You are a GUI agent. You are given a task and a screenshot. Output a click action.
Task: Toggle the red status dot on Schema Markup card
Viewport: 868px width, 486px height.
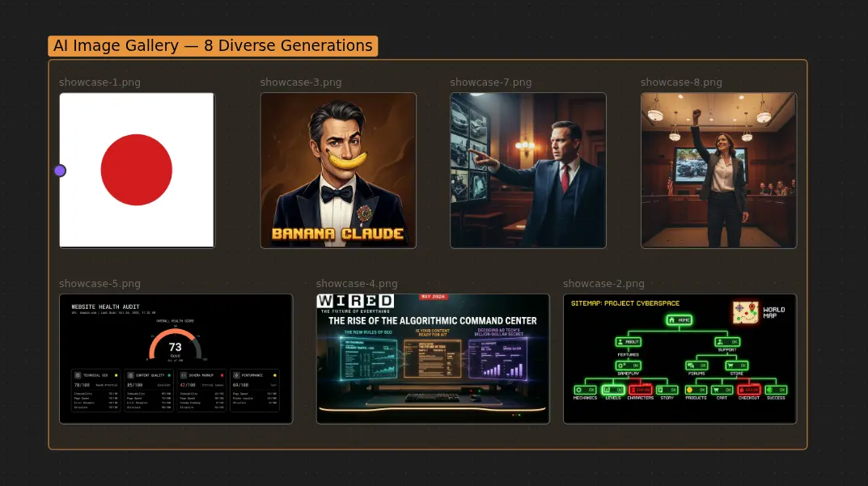coord(222,374)
